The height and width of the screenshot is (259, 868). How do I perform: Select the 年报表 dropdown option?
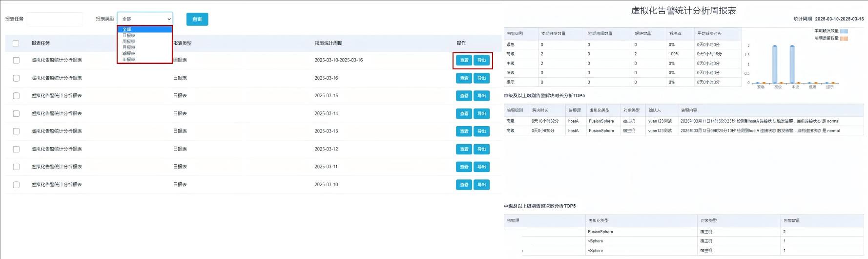click(129, 60)
